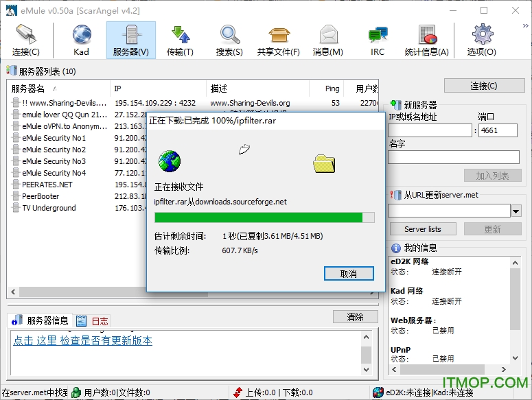Click the globe icon in download dialog
Screen dimensions: 532x400
[x=170, y=161]
